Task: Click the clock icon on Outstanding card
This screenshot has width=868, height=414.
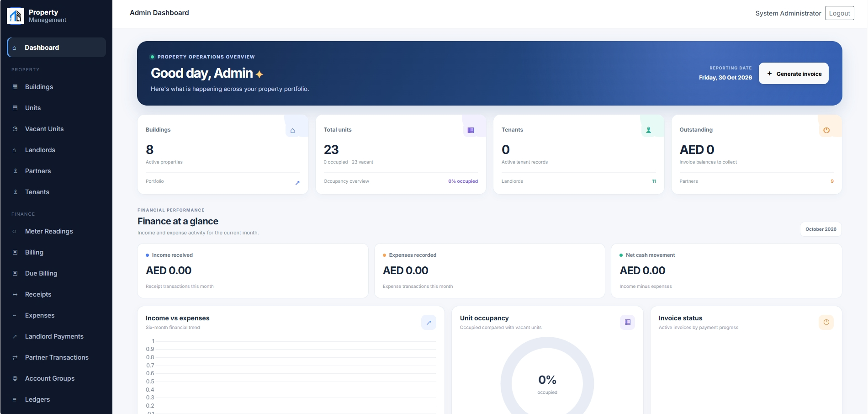Action: [x=826, y=130]
